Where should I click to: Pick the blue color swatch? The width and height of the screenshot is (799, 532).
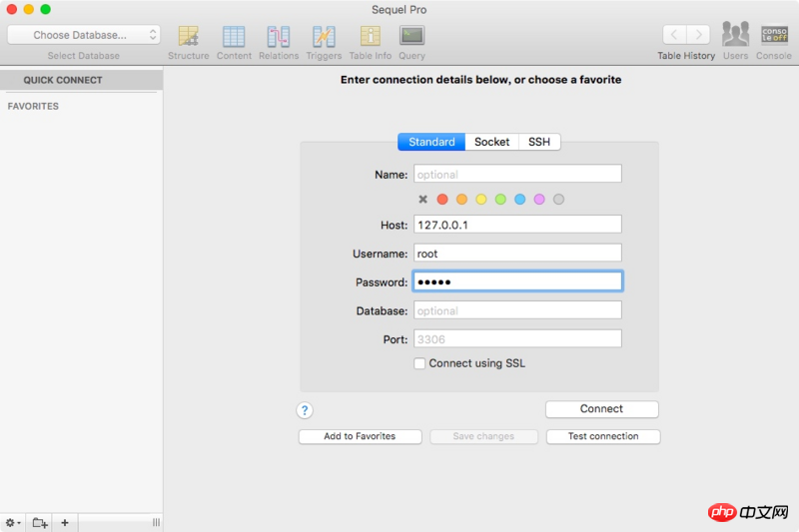pos(519,199)
